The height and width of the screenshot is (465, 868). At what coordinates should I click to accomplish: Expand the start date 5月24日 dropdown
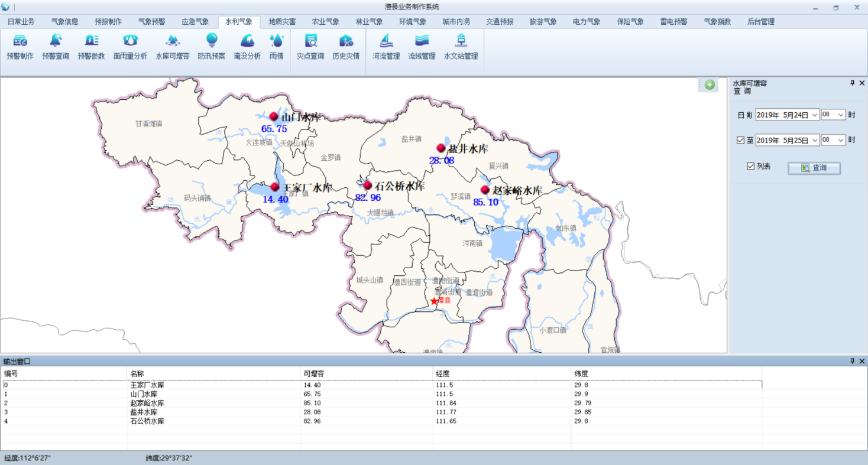pos(815,115)
